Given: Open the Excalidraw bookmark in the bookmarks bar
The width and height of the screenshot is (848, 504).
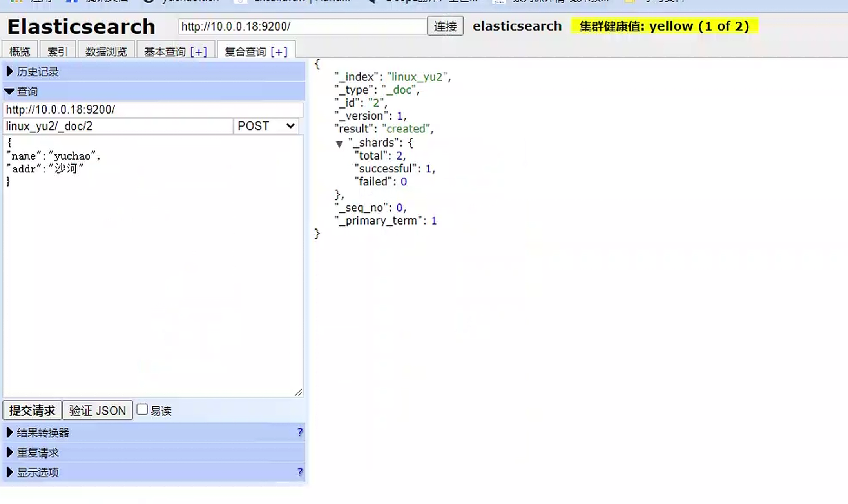Looking at the screenshot, I should coord(241,1).
